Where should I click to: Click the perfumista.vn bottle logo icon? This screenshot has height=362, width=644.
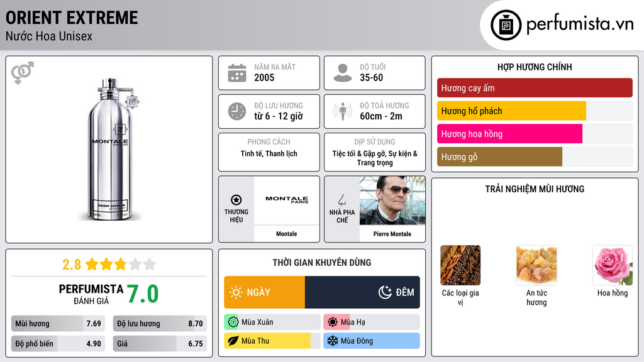click(506, 25)
